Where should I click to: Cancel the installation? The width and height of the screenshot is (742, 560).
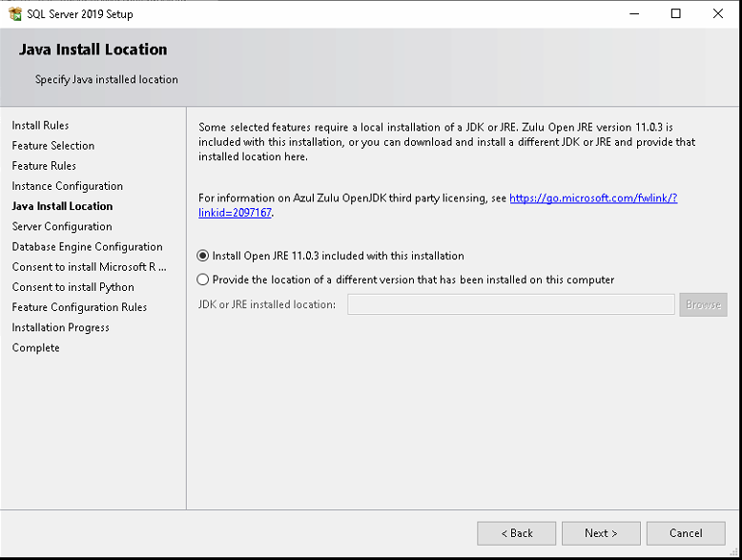[x=686, y=533]
